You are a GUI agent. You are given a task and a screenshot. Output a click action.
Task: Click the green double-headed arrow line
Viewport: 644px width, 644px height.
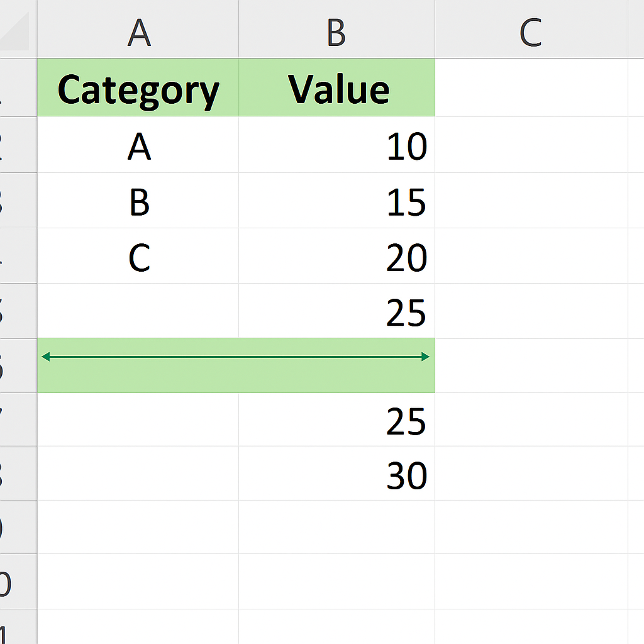235,357
